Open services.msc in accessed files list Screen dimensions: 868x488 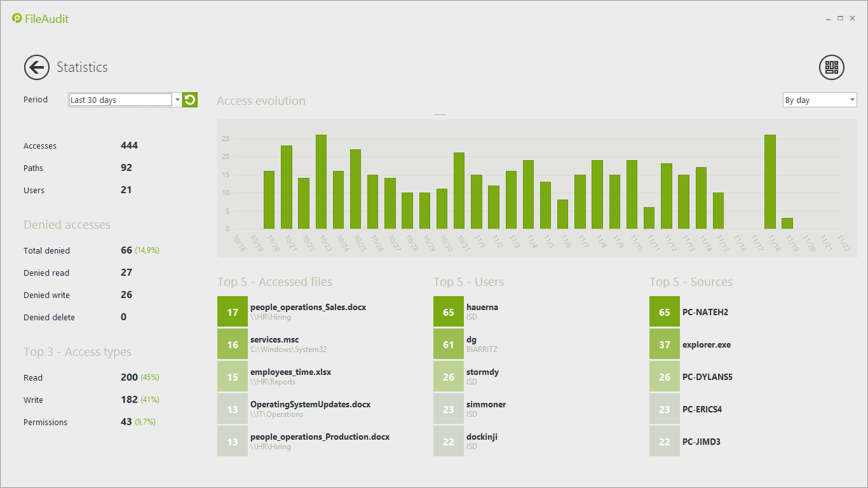[275, 340]
